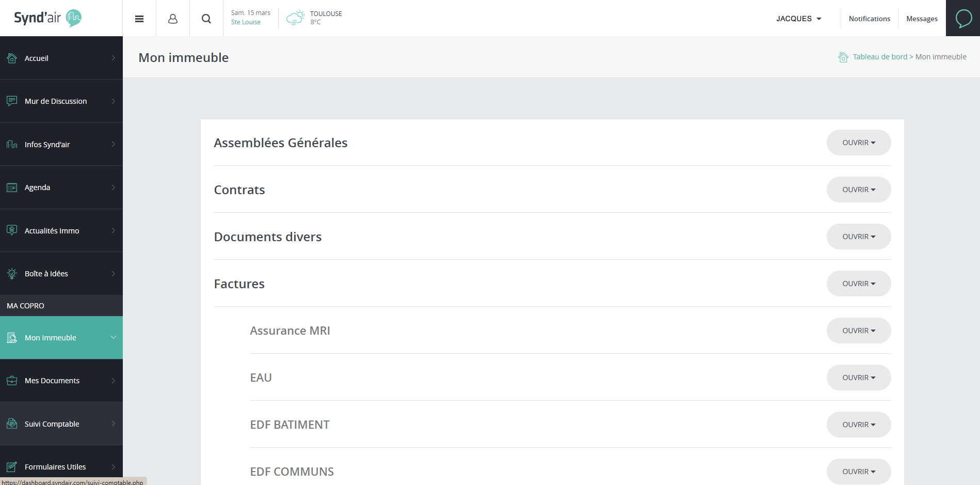This screenshot has height=485, width=980.
Task: Click the MA COPRO section label
Action: coord(26,306)
